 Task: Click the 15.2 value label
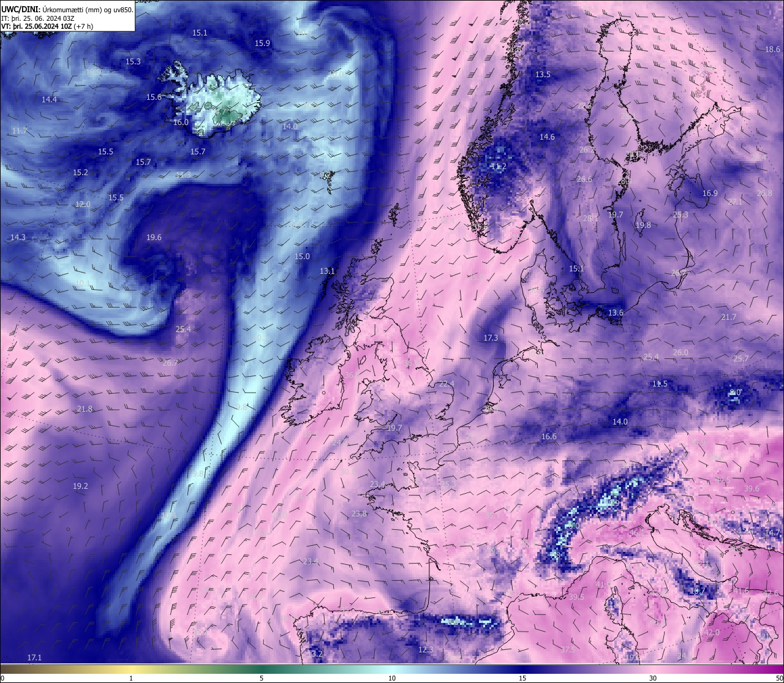80,172
